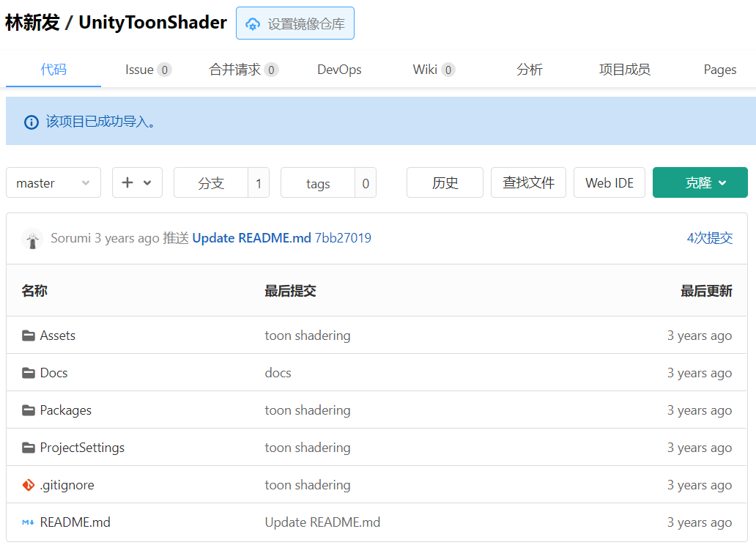Click 'toon shadering' commit in ProjectSettings row
The image size is (756, 548).
pos(308,448)
